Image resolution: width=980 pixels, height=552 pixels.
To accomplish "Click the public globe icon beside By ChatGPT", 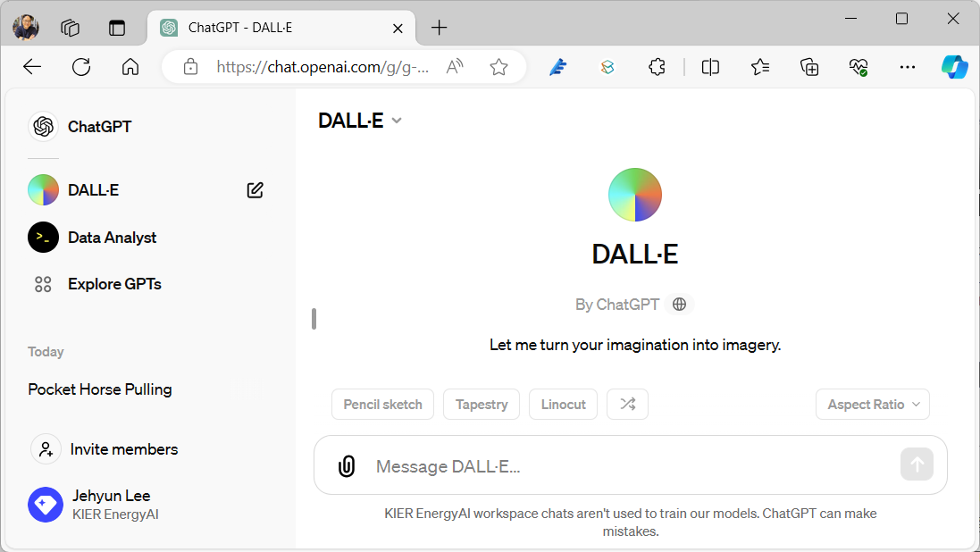I will [679, 305].
